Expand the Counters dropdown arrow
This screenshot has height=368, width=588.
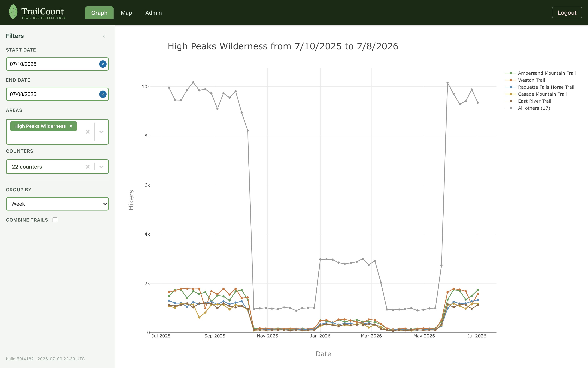102,167
